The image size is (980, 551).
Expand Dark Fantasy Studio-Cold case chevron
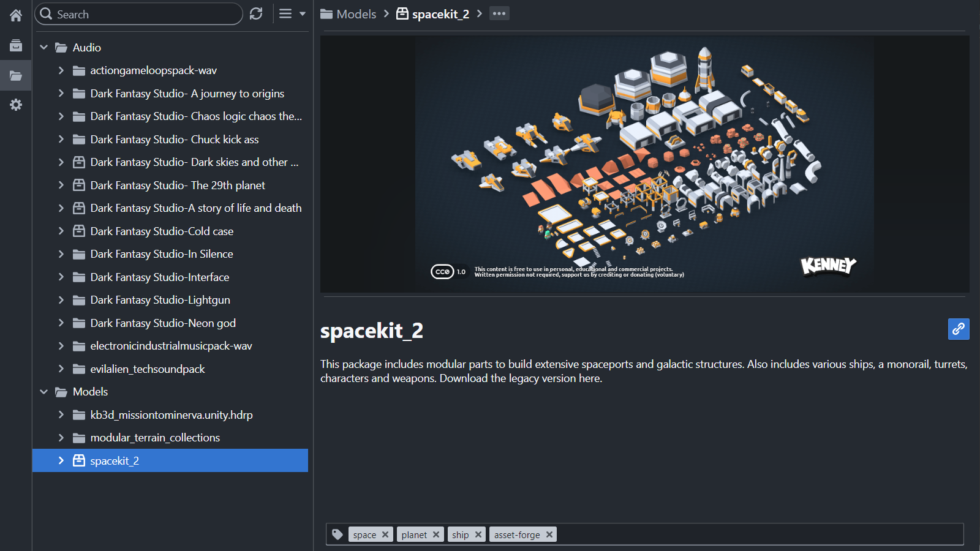click(x=61, y=231)
